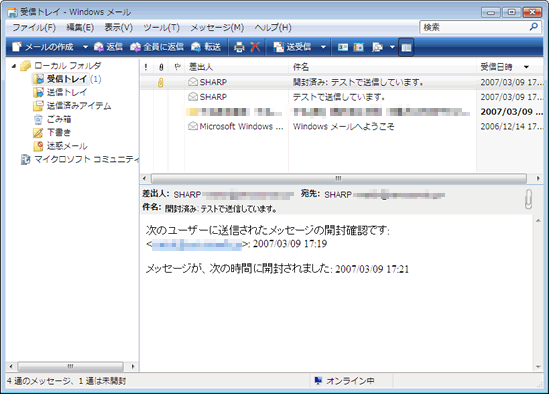
Task: Click the search (検索) input field
Action: [473, 27]
